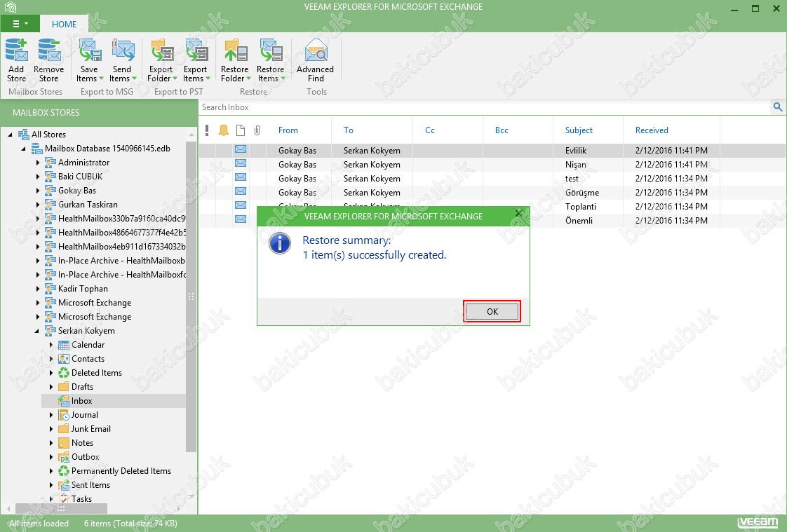Expand the Gurkan Taskiran mailbox
The height and width of the screenshot is (532, 787).
coord(38,205)
